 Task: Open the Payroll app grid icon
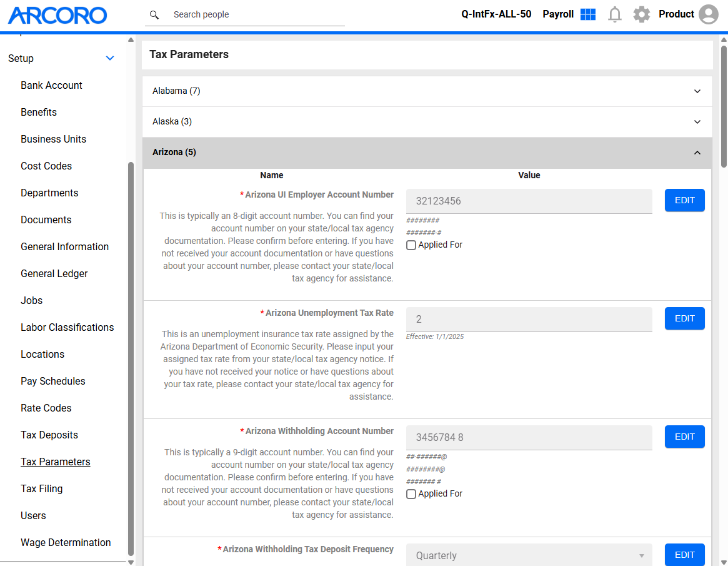click(x=588, y=14)
